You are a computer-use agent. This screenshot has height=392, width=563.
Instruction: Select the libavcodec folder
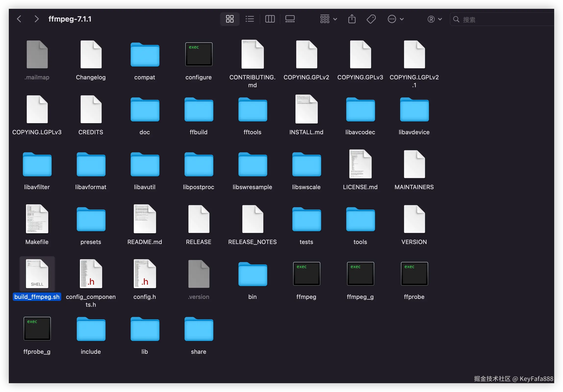point(360,110)
